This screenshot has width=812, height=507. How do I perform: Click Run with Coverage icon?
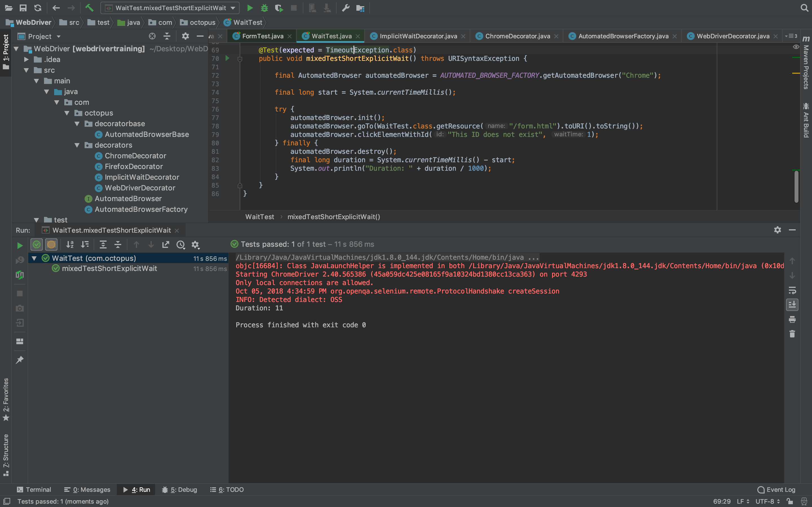[x=279, y=8]
